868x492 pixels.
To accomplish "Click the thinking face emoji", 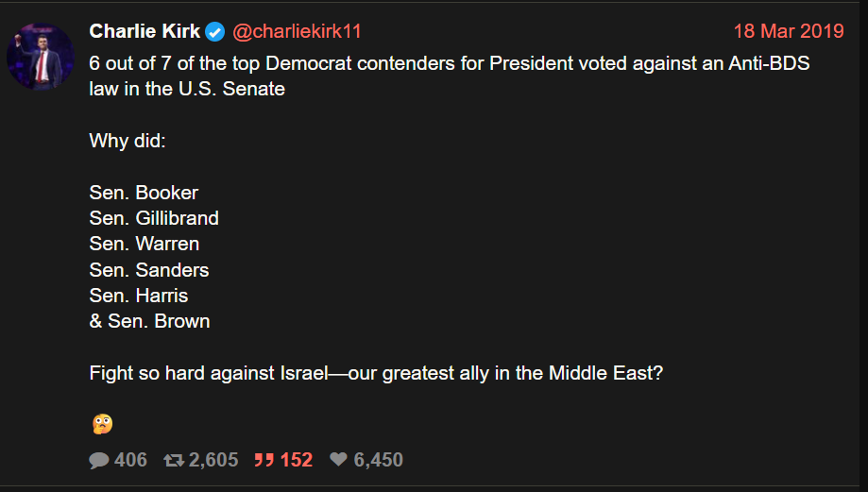I will (x=102, y=424).
